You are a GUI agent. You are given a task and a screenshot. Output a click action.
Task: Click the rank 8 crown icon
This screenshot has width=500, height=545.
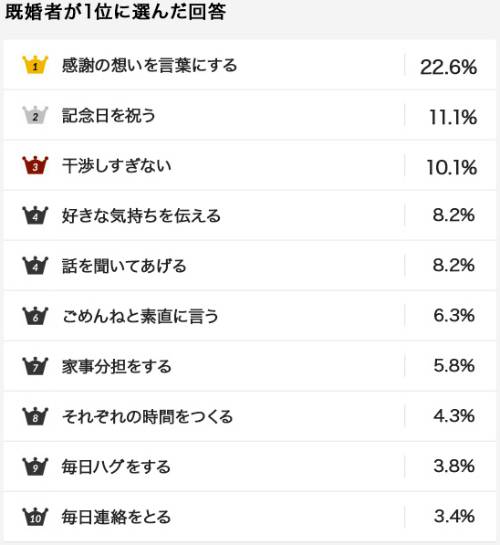coord(35,416)
